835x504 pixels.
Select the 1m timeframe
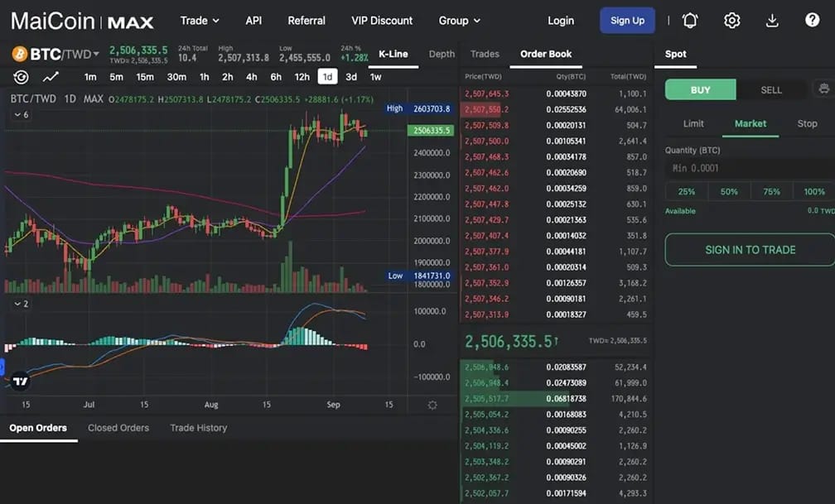(x=90, y=77)
